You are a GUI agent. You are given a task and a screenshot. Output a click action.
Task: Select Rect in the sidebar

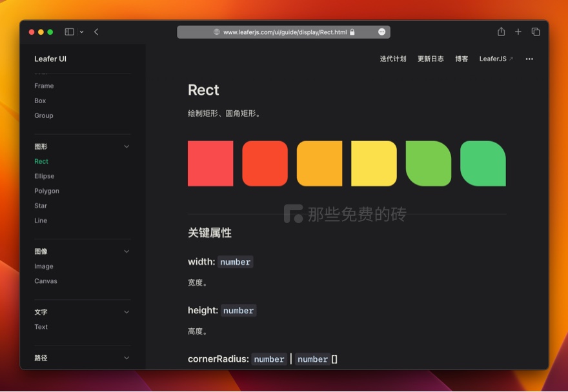pos(41,161)
